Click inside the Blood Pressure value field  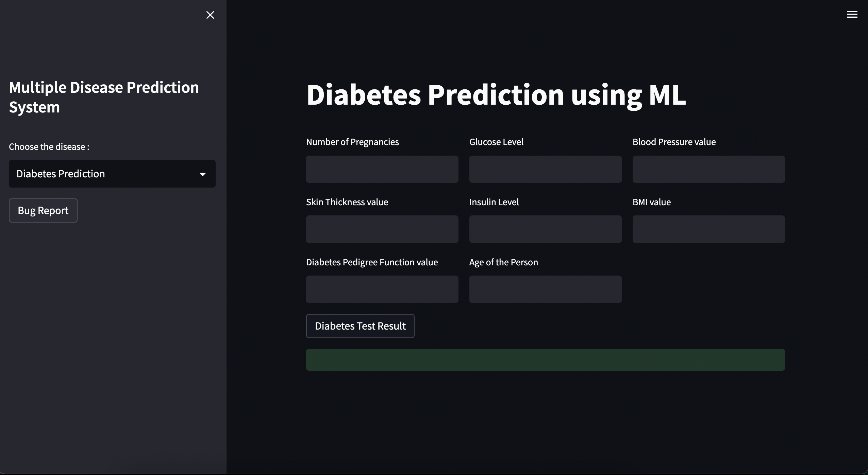(708, 169)
